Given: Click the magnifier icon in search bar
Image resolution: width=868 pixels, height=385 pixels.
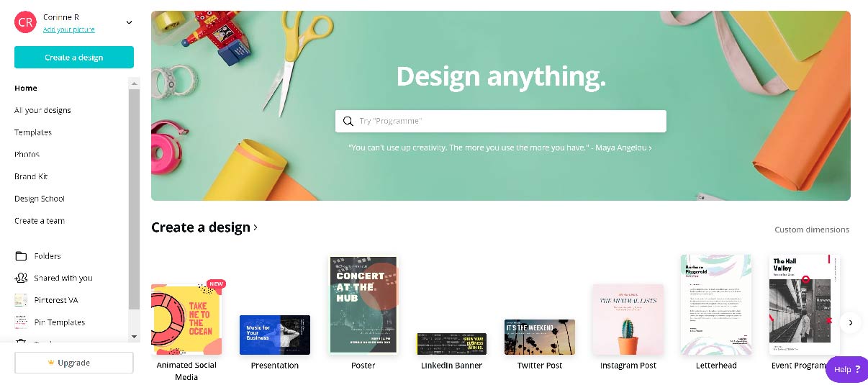Looking at the screenshot, I should (x=348, y=121).
